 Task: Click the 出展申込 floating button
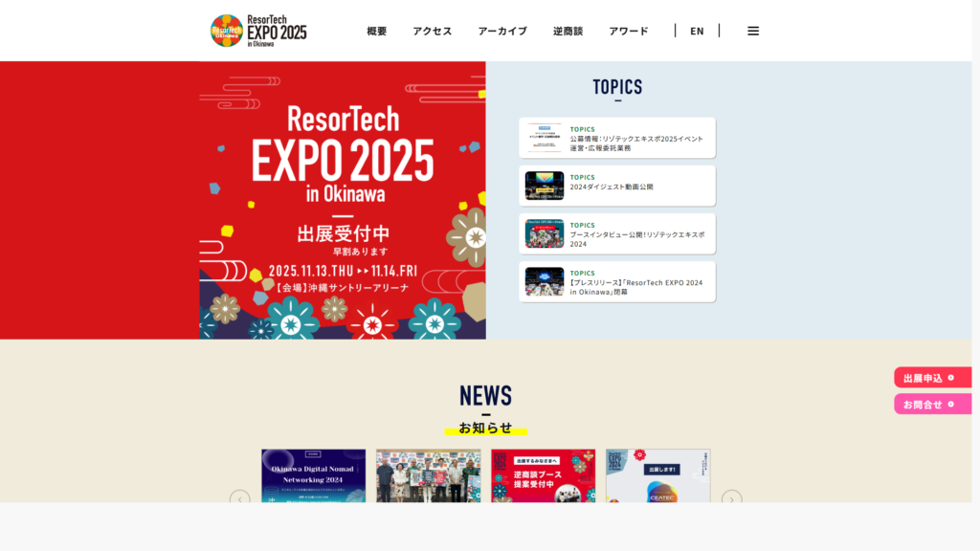[x=932, y=377]
